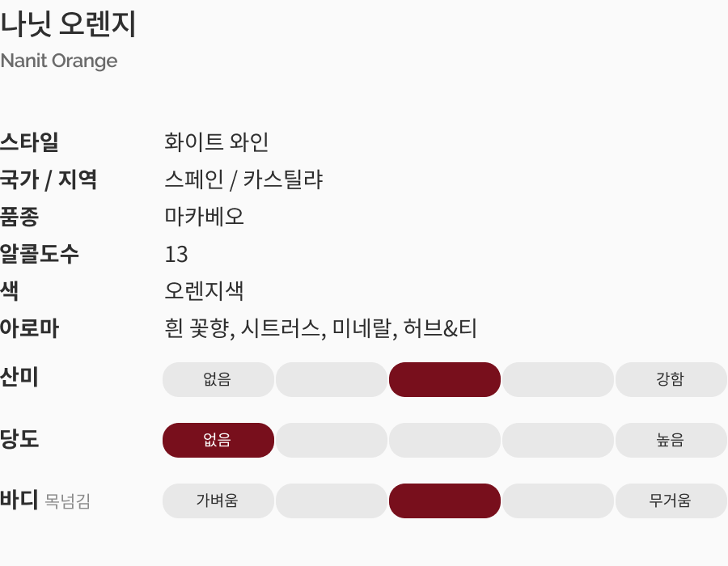This screenshot has height=566, width=728.
Task: Select the 산미 "없음" segment
Action: pyautogui.click(x=218, y=380)
